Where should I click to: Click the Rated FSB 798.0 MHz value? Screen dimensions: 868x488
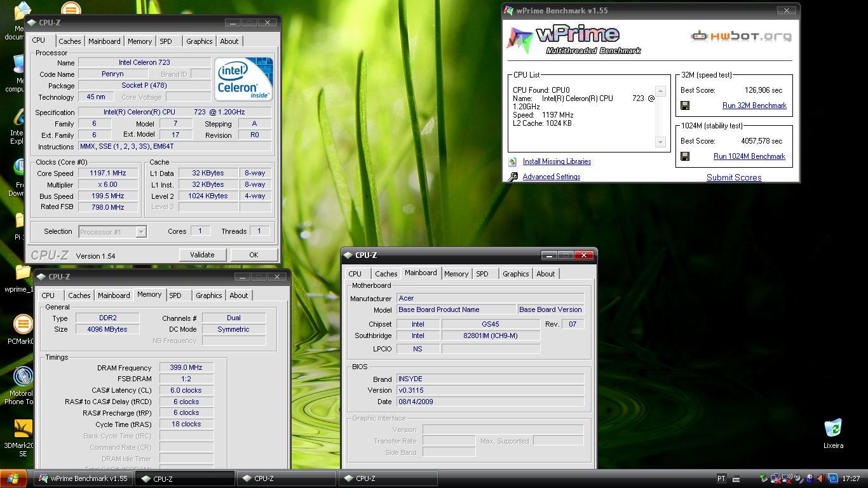coord(107,207)
